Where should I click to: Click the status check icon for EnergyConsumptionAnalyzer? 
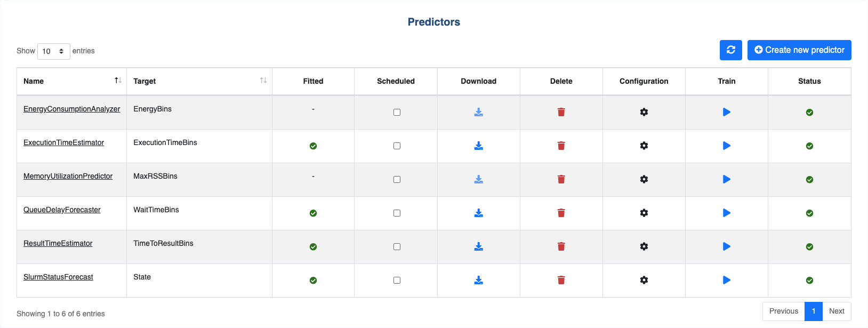click(x=809, y=113)
